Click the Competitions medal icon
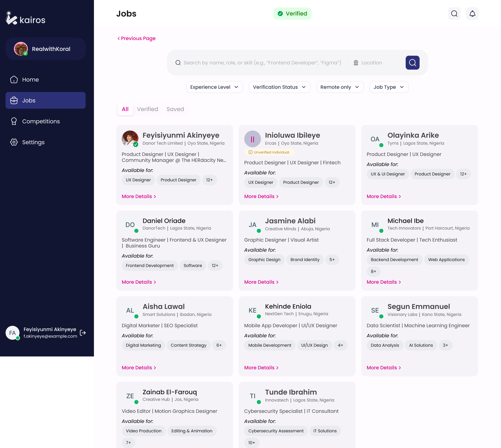This screenshot has height=448, width=501. point(14,121)
